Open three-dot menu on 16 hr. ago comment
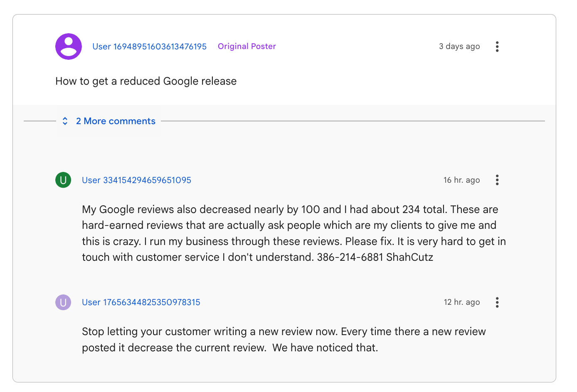 point(497,180)
